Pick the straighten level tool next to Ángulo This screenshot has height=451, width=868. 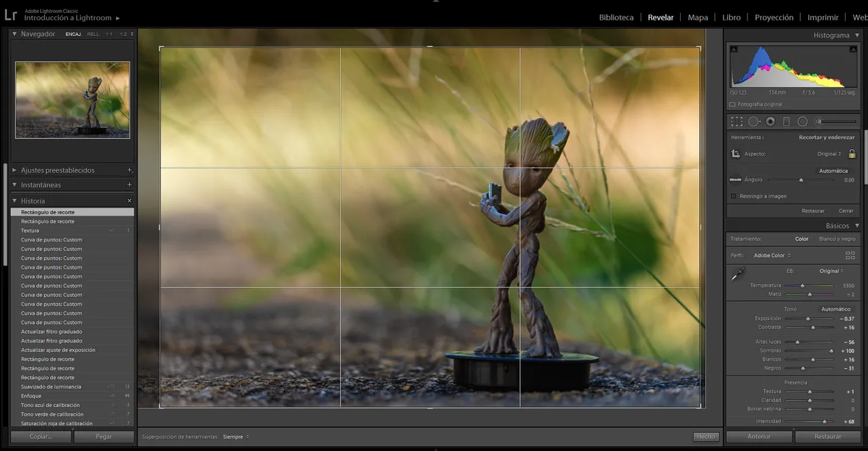[735, 180]
